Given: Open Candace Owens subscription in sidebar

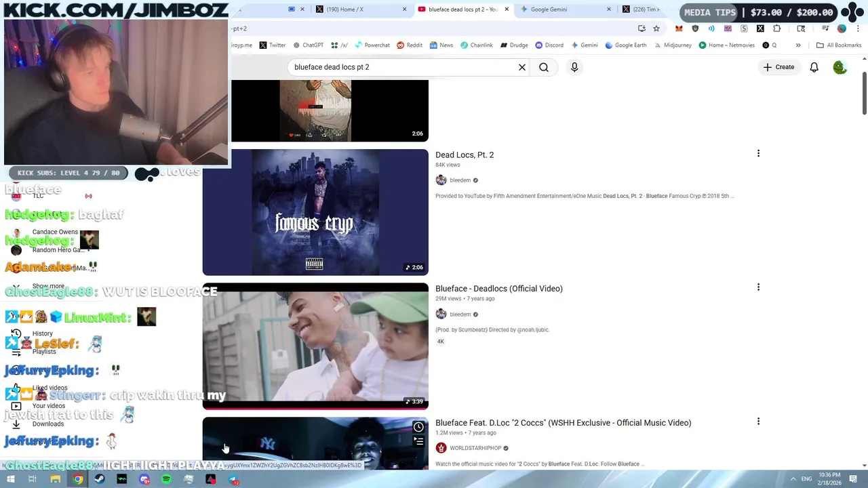Looking at the screenshot, I should tap(54, 232).
